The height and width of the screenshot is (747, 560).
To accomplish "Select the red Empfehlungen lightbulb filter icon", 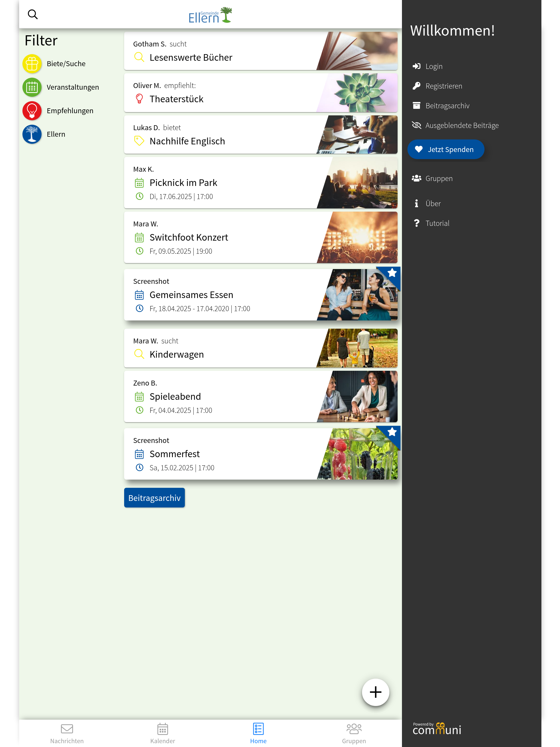I will pos(32,111).
